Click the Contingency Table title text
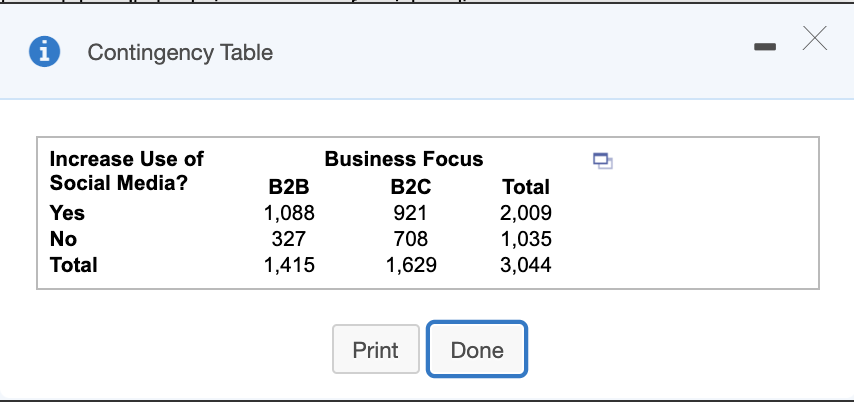 pos(180,53)
